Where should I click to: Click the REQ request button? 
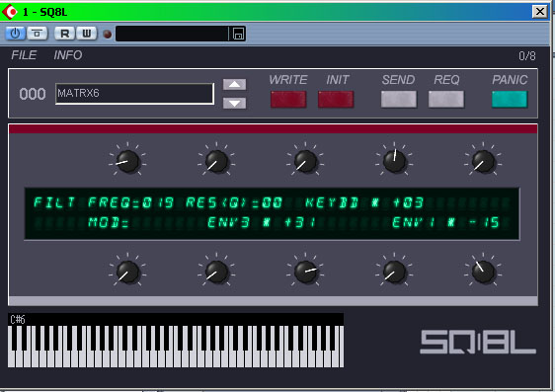click(x=446, y=99)
